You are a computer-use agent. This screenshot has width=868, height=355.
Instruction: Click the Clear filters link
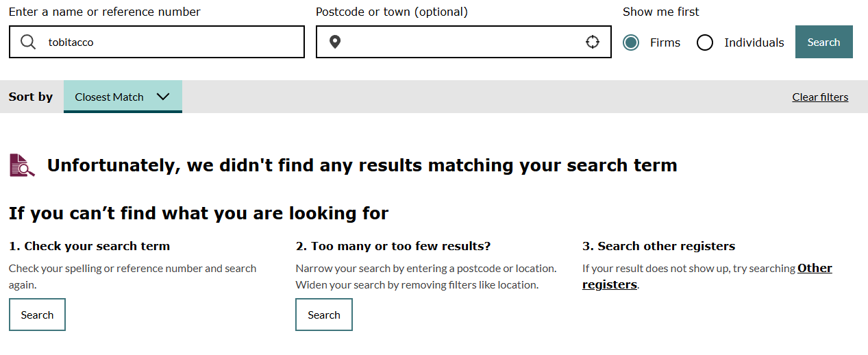820,97
